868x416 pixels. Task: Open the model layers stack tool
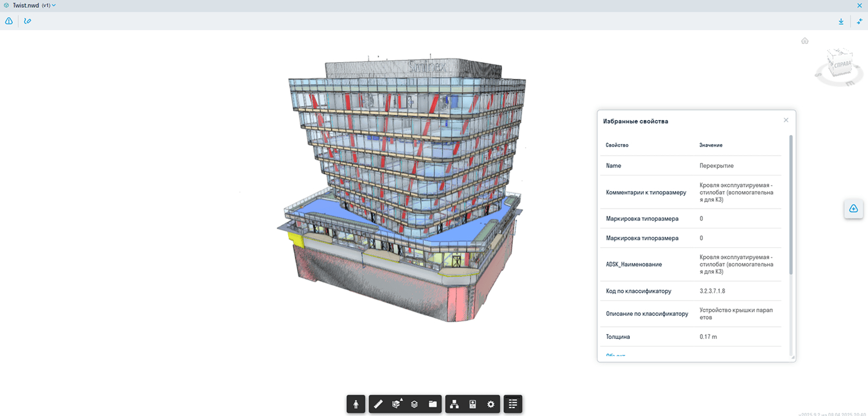click(415, 404)
